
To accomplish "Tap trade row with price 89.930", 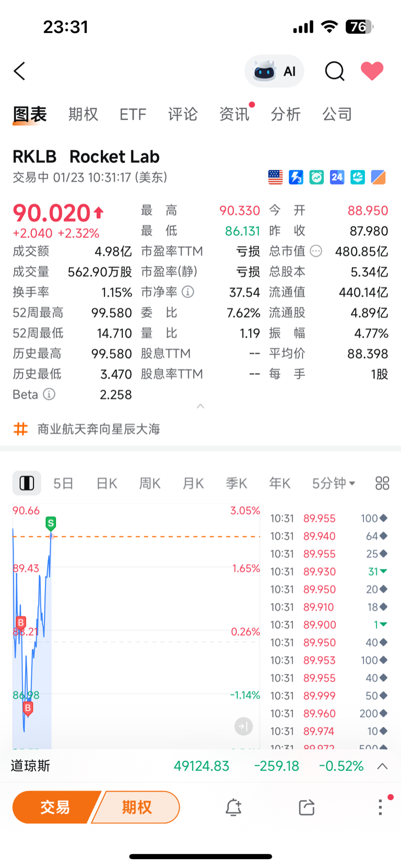I will pyautogui.click(x=329, y=572).
